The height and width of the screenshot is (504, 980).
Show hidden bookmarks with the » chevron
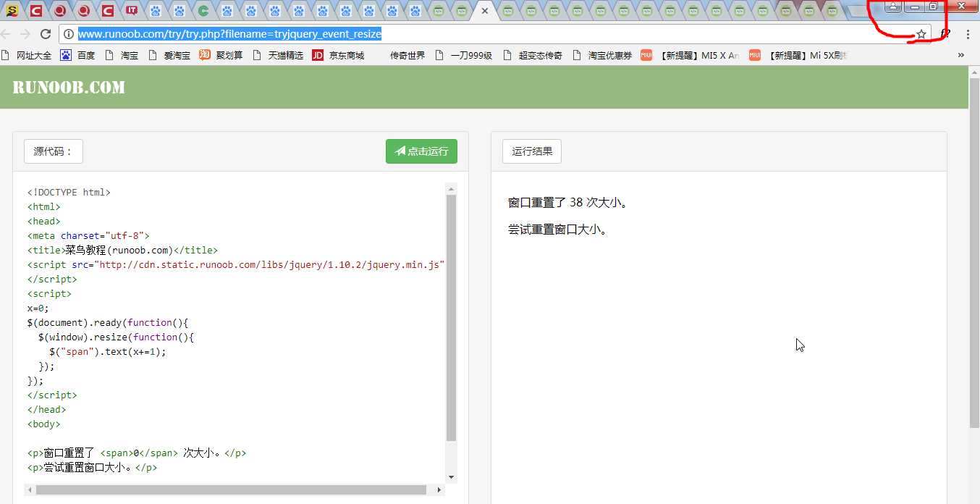click(x=961, y=55)
